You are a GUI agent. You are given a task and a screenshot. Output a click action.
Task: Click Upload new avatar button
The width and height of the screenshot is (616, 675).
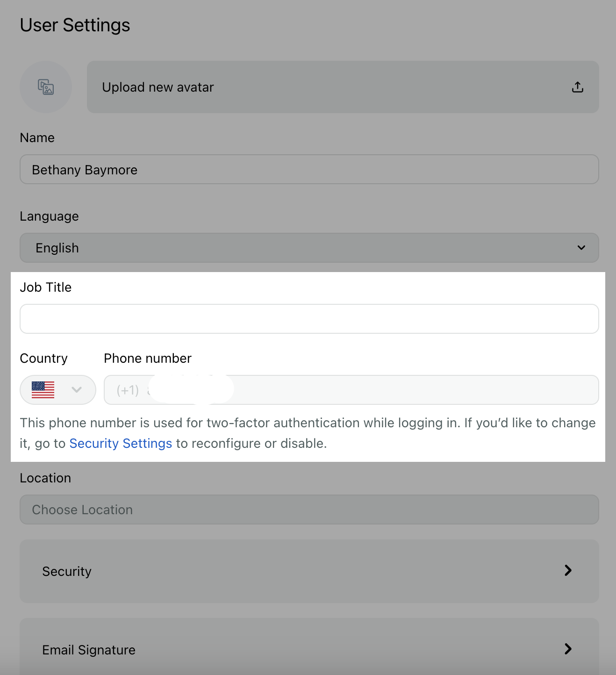pyautogui.click(x=343, y=87)
